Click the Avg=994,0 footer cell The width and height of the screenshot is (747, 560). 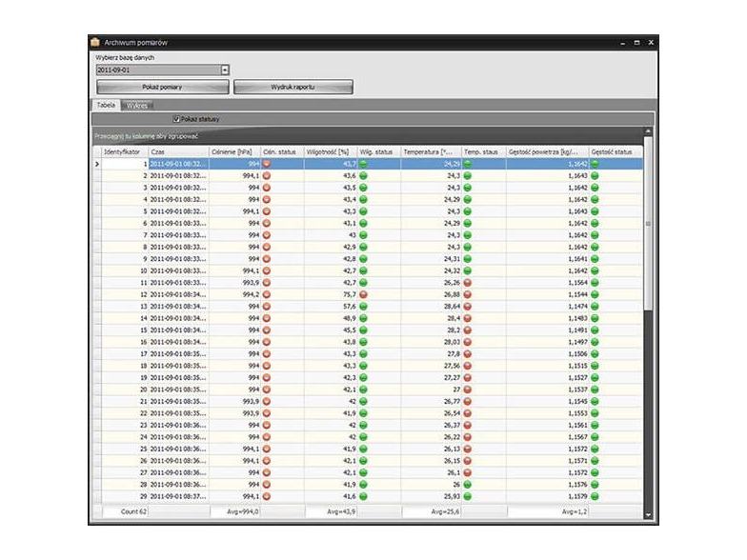point(235,511)
